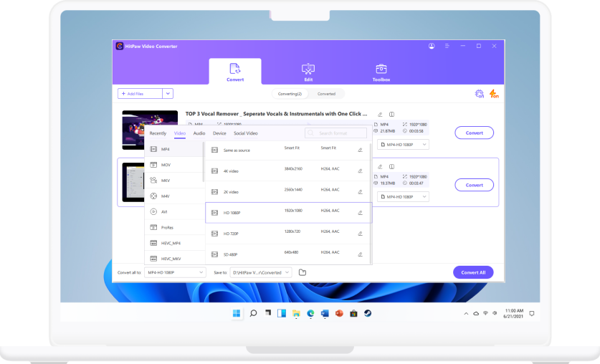Click the preset list scrollbar
The image size is (600, 364).
[x=371, y=203]
